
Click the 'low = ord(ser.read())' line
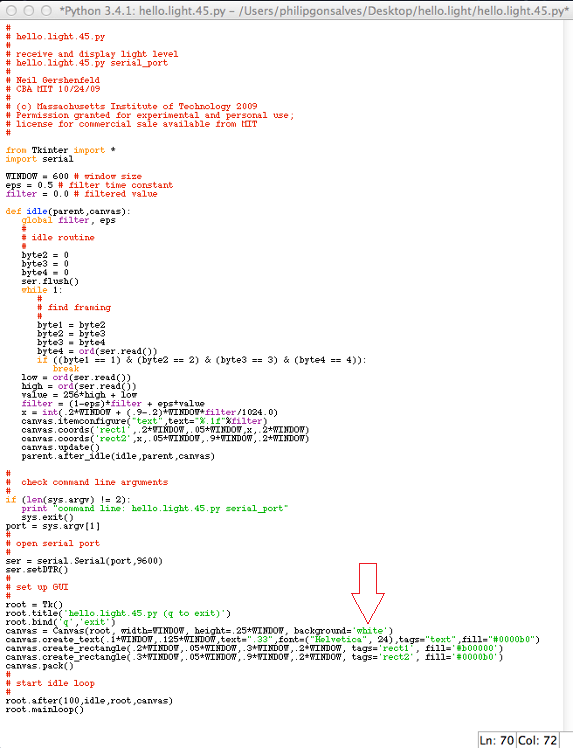point(76,377)
